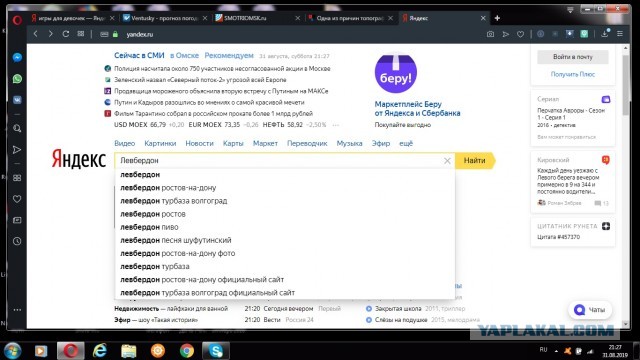640x360 pixels.
Task: Add page to bookmarks heart icon
Action: click(520, 34)
